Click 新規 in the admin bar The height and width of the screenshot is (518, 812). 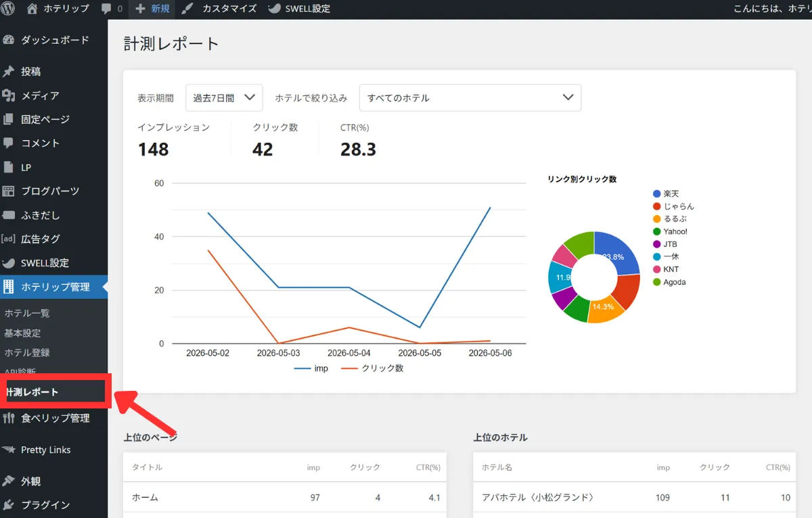[x=153, y=9]
